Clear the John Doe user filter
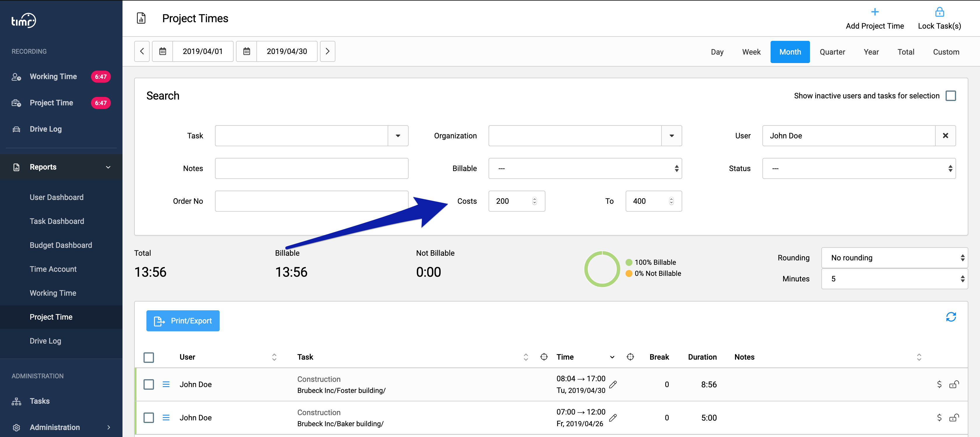 [x=945, y=136]
